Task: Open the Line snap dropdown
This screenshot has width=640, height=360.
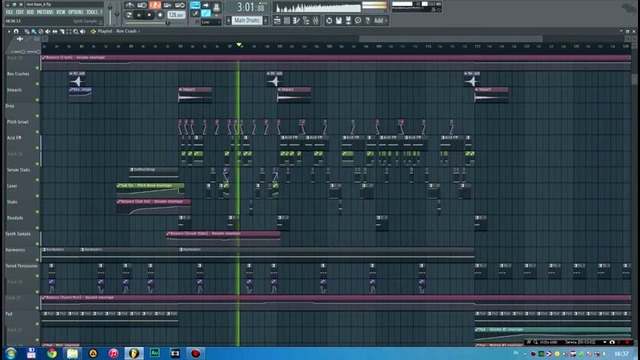Action: click(211, 22)
